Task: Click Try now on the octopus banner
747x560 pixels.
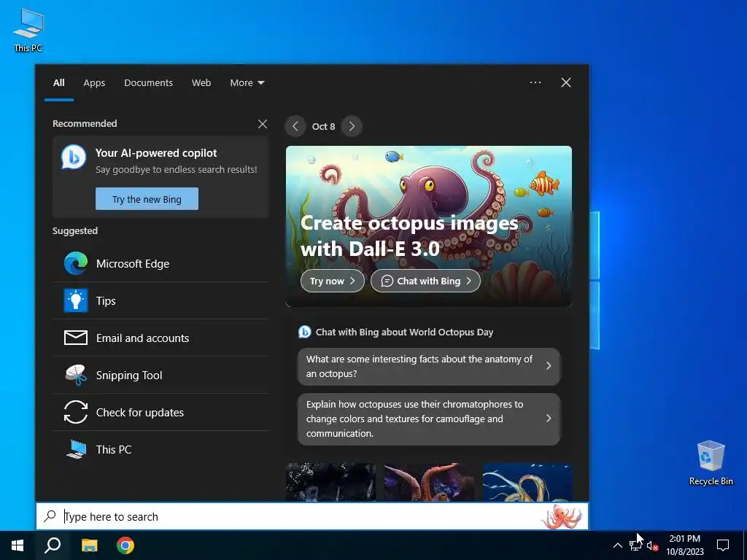Action: pyautogui.click(x=333, y=281)
